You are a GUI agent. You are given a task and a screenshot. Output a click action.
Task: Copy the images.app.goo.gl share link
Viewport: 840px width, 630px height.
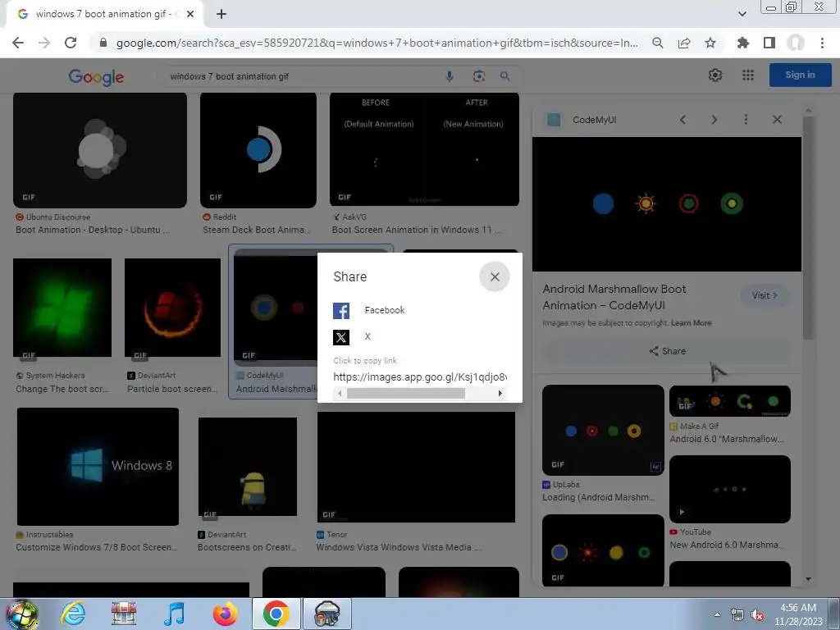420,377
